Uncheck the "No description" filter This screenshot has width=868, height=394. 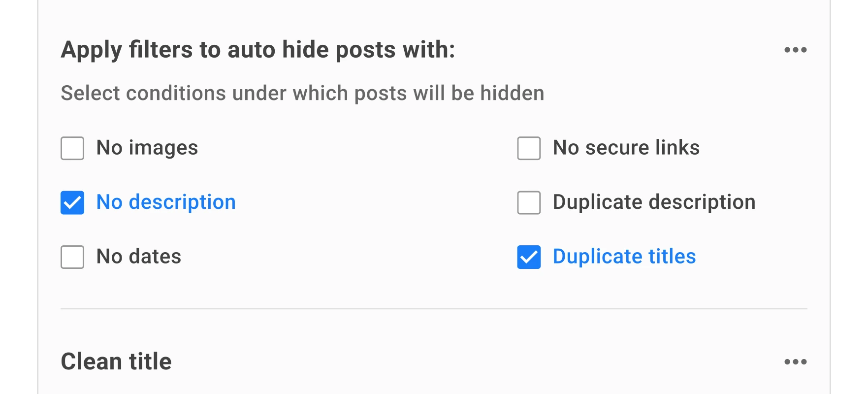pos(72,202)
